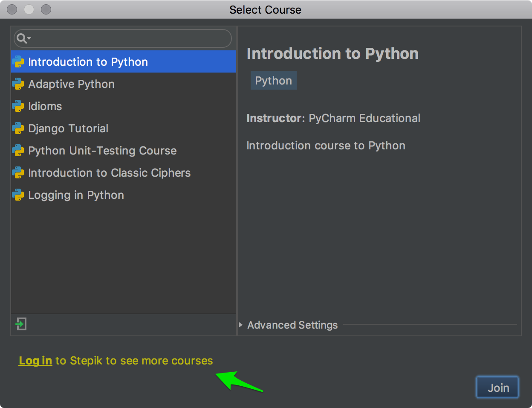Select Python Unit-Testing Course

pyautogui.click(x=124, y=151)
